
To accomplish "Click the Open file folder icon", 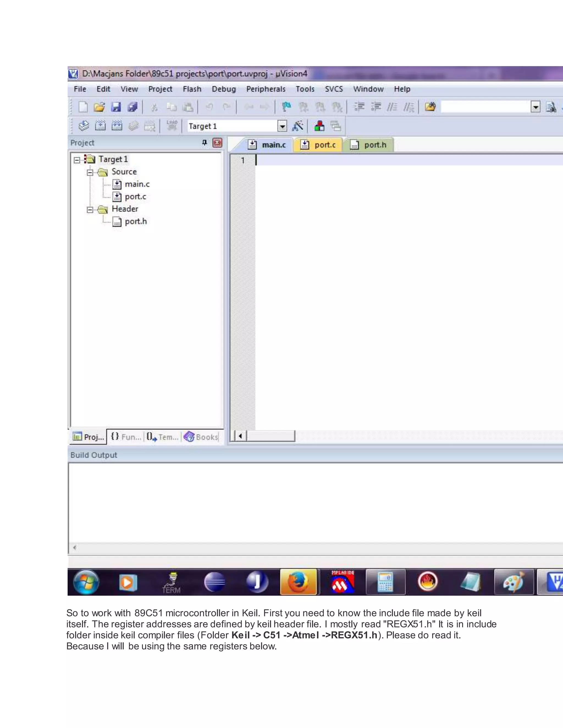I will tap(99, 107).
